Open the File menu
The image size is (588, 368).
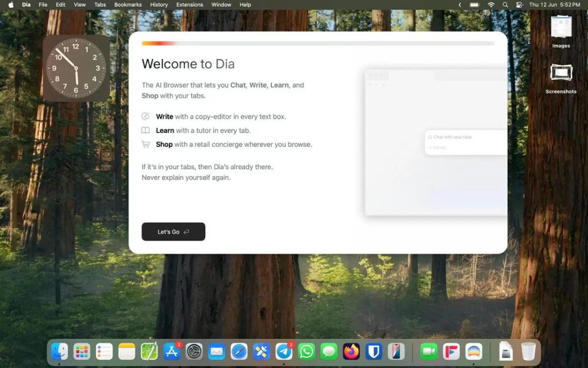43,5
